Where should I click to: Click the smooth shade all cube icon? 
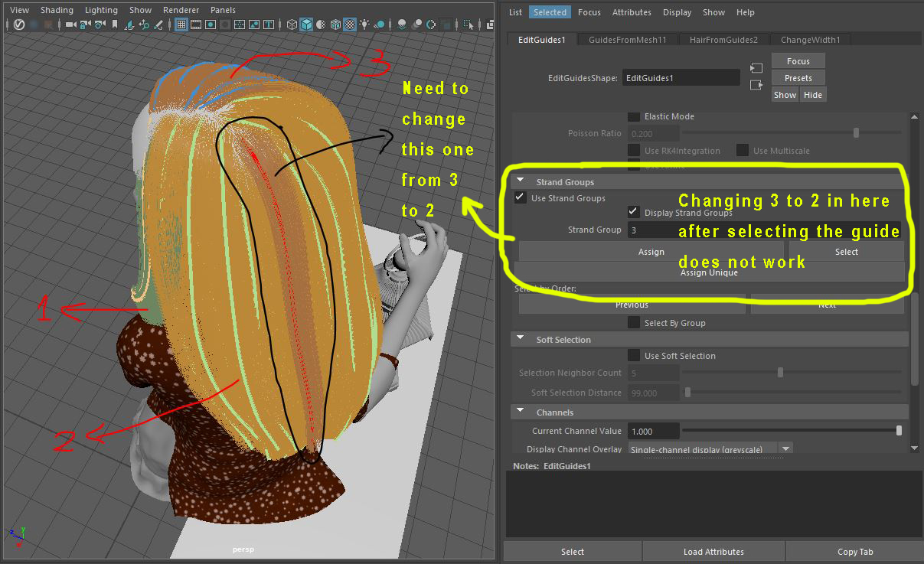[x=306, y=24]
